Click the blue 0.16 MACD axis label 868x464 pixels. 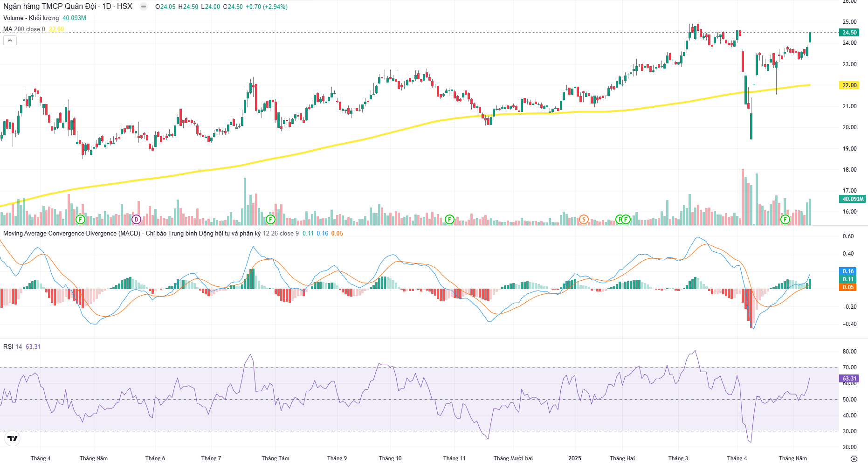point(848,271)
